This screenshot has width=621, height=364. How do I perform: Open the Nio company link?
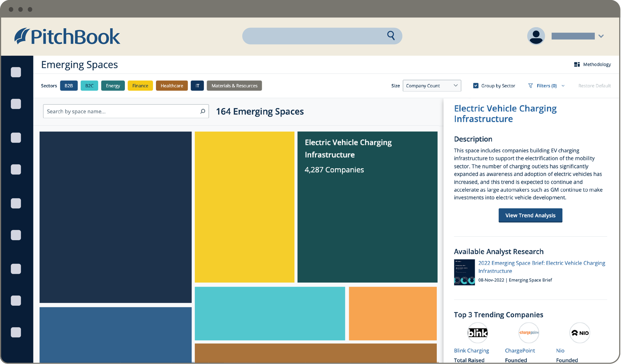pyautogui.click(x=560, y=351)
